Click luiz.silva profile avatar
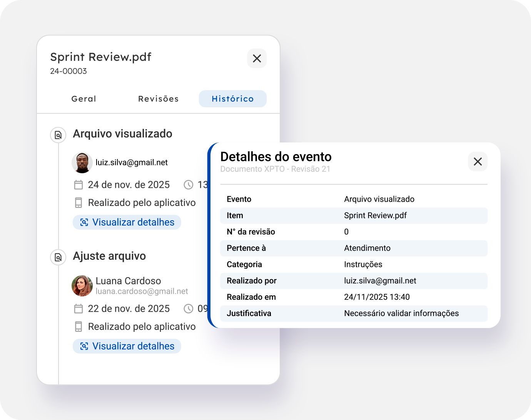Viewport: 531px width, 420px height. coord(82,162)
